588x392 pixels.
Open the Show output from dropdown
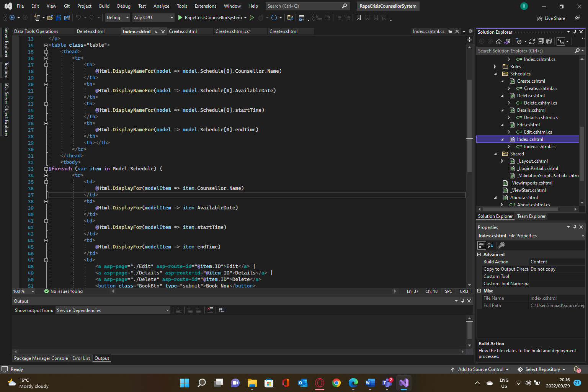tap(113, 310)
